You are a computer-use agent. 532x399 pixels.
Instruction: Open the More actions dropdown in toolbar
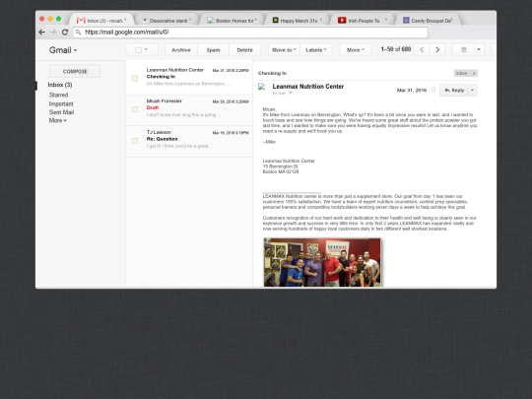pyautogui.click(x=355, y=50)
